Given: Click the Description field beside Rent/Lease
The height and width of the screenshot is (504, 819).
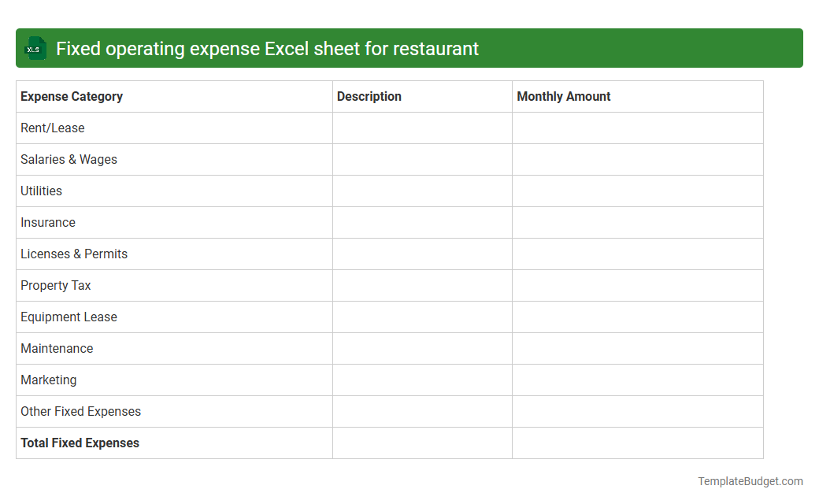Looking at the screenshot, I should 421,128.
